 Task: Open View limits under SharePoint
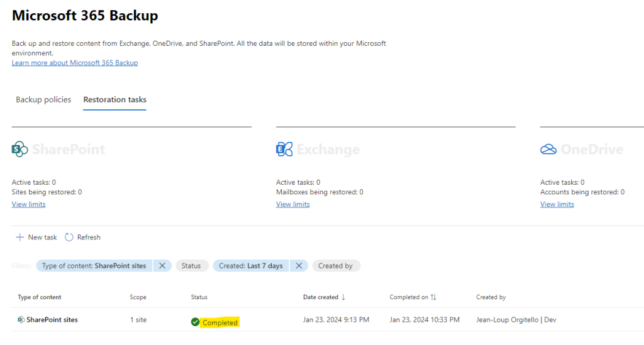click(28, 204)
